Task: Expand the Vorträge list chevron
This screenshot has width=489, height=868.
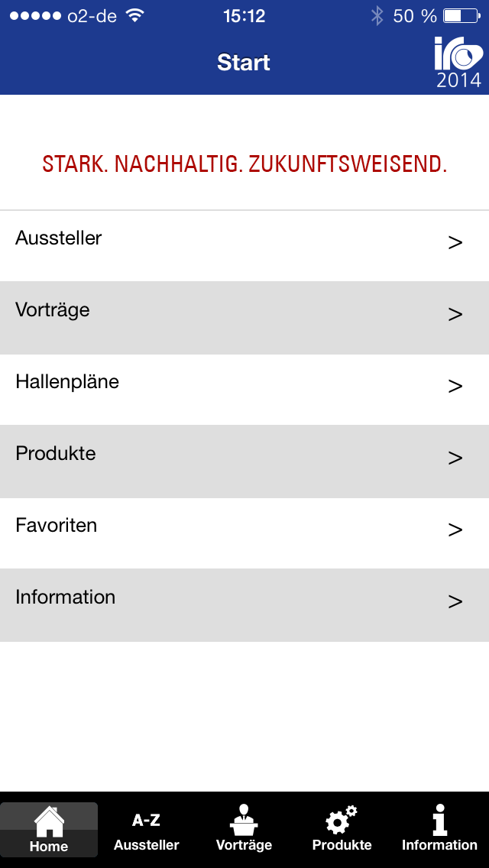Action: click(455, 315)
